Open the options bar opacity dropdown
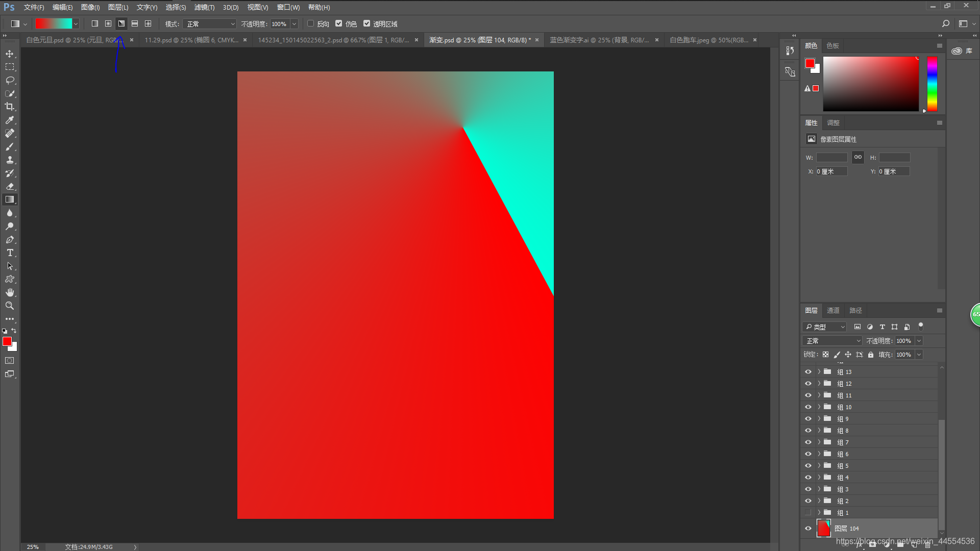The width and height of the screenshot is (980, 551). 294,23
